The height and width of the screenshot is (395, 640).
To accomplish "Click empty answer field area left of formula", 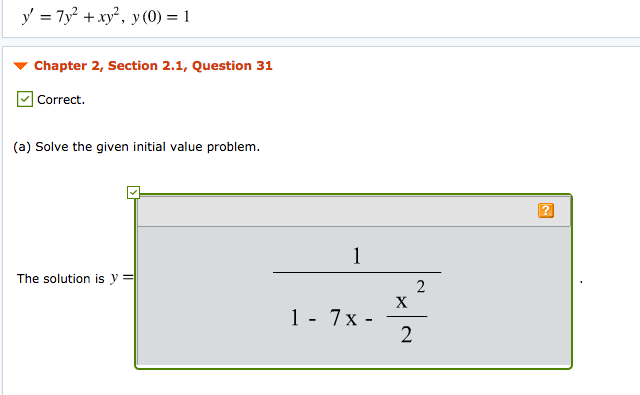I will 204,296.
